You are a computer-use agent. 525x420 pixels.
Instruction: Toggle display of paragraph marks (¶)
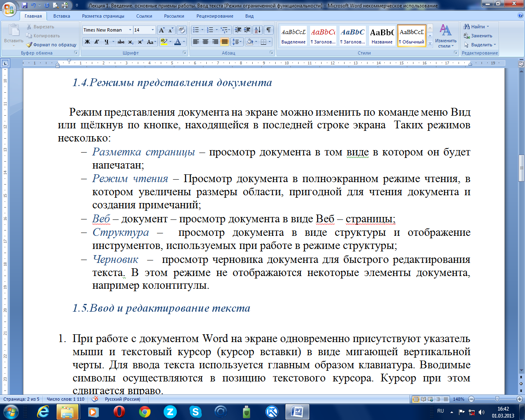(268, 30)
